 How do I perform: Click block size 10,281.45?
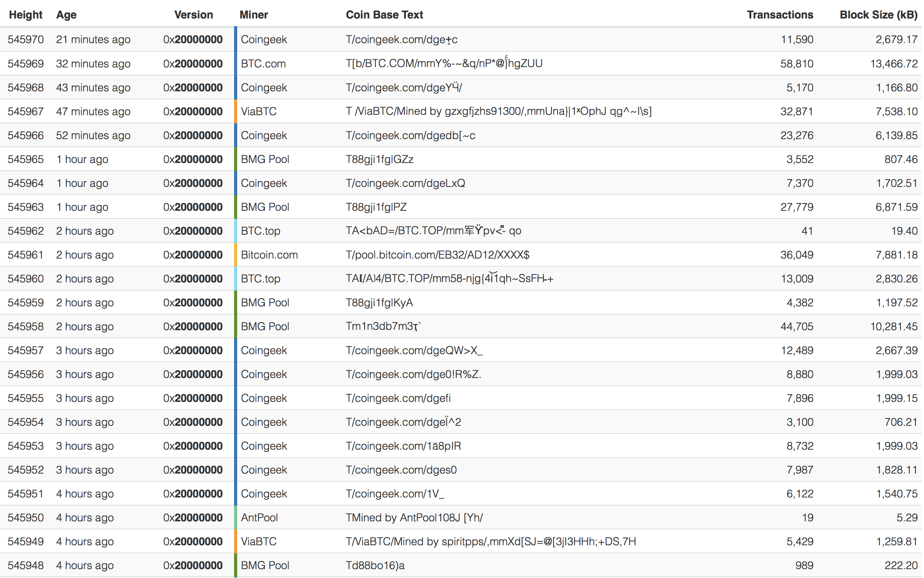click(x=894, y=326)
